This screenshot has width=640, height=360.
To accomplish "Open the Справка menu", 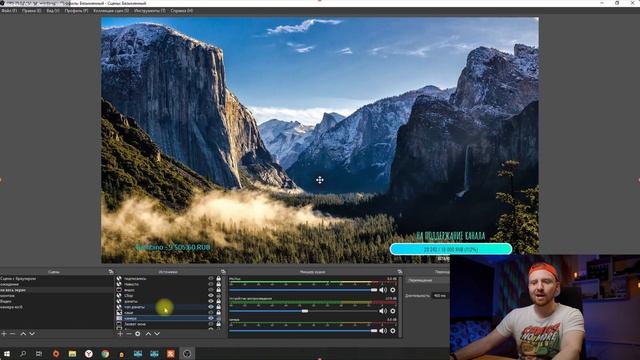I will [182, 11].
